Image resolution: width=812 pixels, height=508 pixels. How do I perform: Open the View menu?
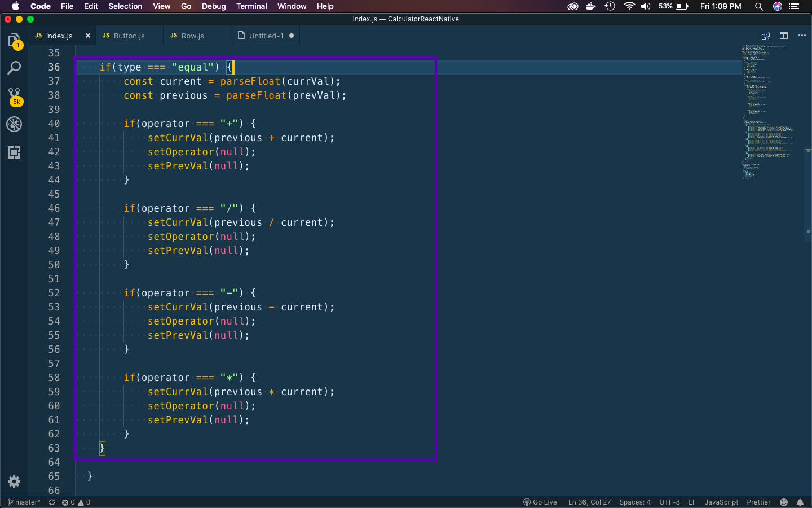point(161,6)
